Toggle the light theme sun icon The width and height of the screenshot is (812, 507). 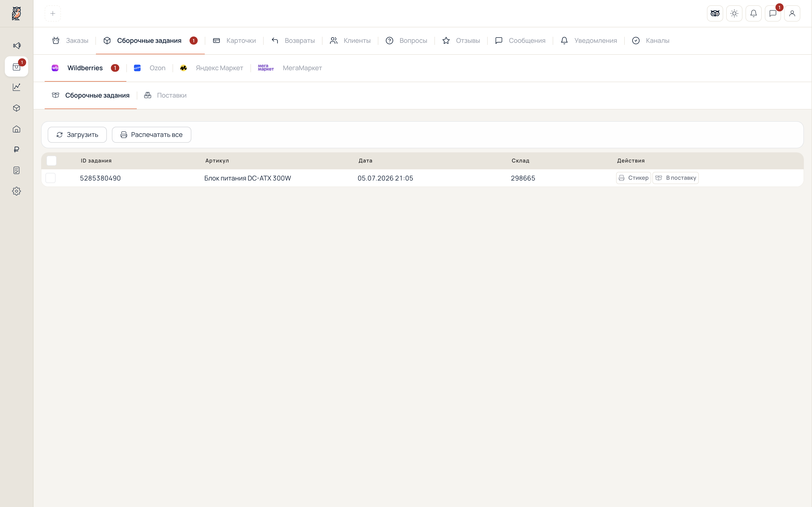[x=734, y=13]
